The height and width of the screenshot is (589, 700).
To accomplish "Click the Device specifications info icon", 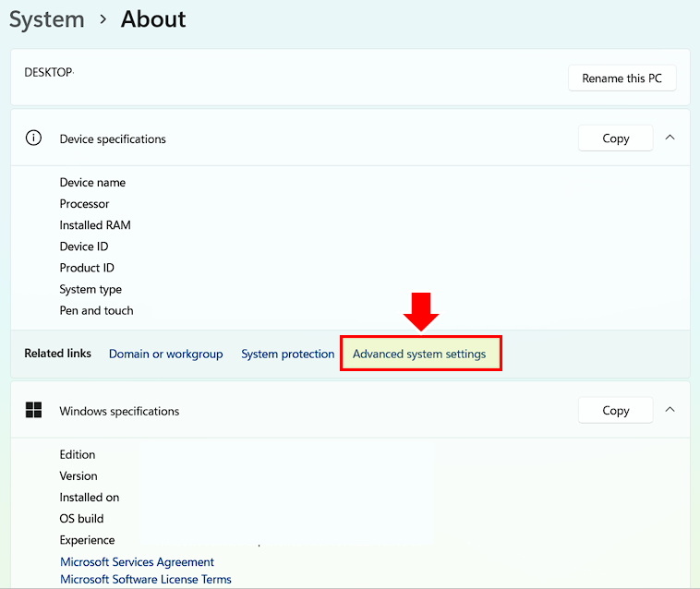I will (33, 138).
